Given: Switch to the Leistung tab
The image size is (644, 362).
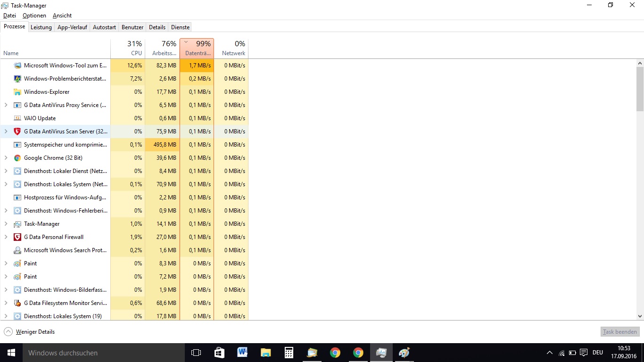Looking at the screenshot, I should click(x=41, y=27).
